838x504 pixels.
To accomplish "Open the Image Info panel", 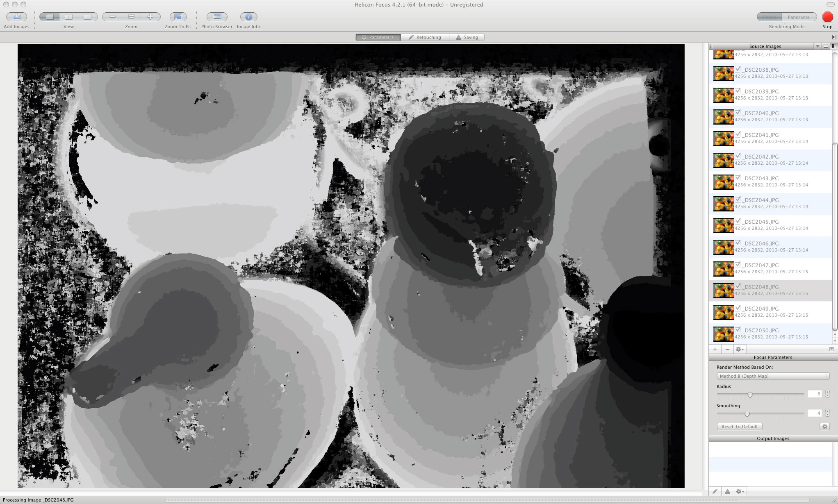I will click(x=248, y=17).
